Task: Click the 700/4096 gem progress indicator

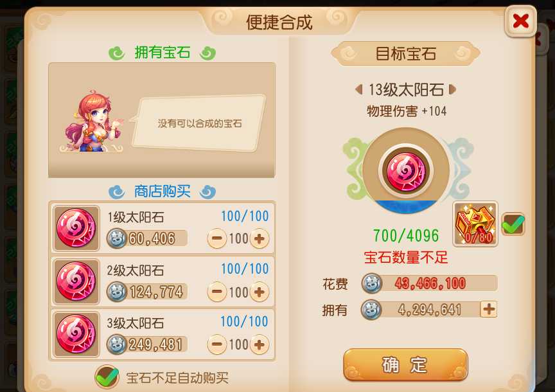Action: pyautogui.click(x=405, y=235)
